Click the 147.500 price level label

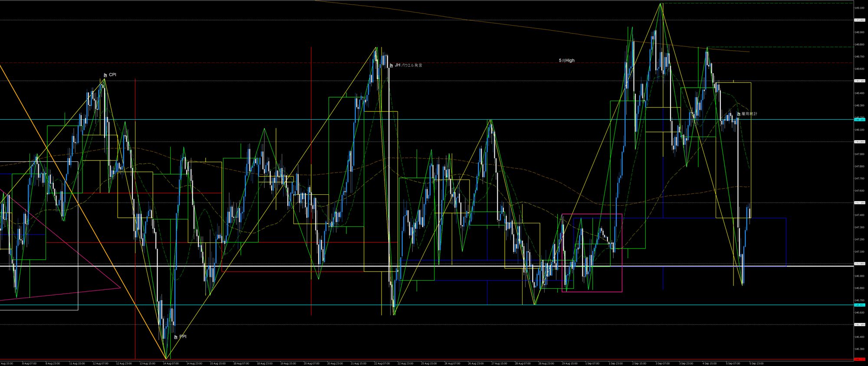pos(858,203)
